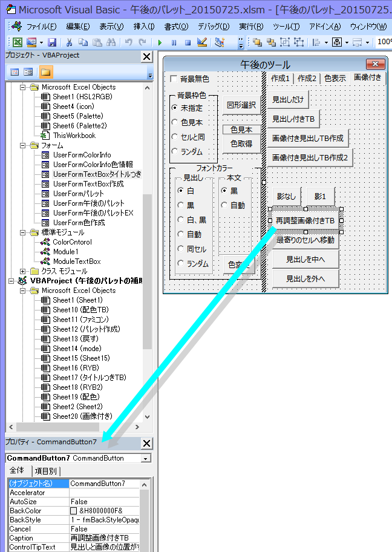Click the 影なし button
The height and width of the screenshot is (552, 392).
tap(286, 196)
